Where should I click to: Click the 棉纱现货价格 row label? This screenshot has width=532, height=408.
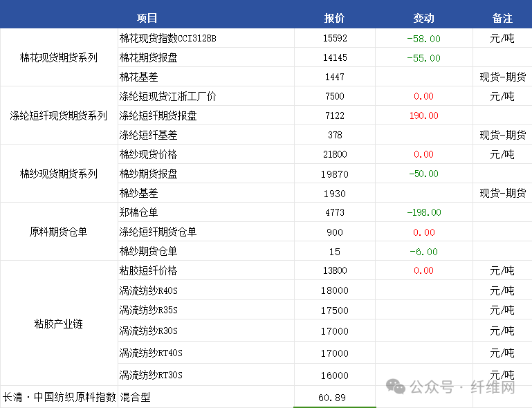(x=148, y=154)
